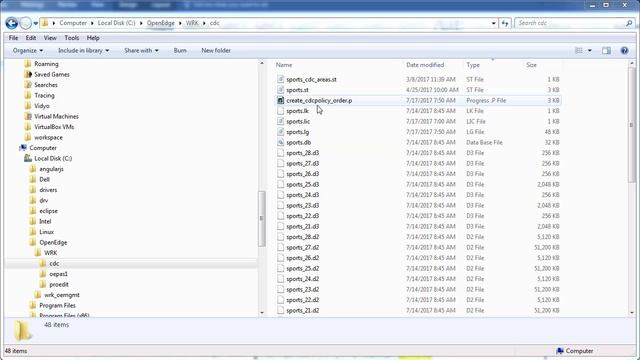Click the search magnifier icon
This screenshot has width=640, height=360.
tap(629, 23)
